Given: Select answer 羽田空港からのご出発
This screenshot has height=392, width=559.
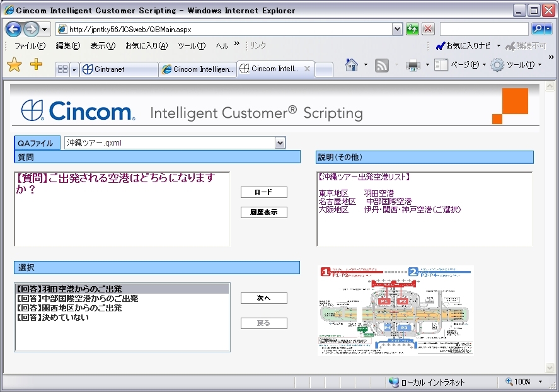Looking at the screenshot, I should [x=122, y=289].
